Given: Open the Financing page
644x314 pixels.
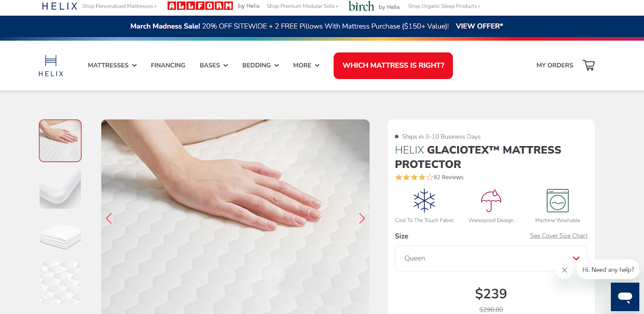Looking at the screenshot, I should click(x=168, y=65).
